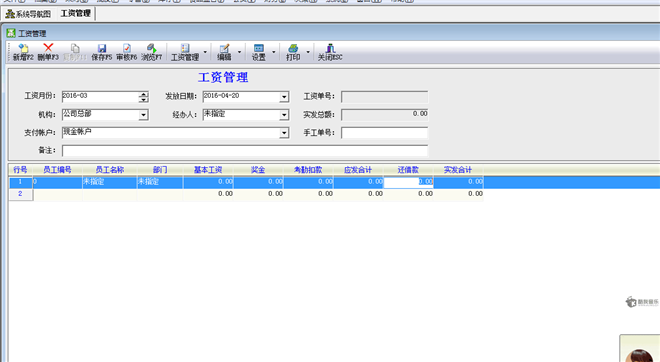Click the 备注 remarks input field
Screen dimensions: 660x362
click(x=245, y=151)
